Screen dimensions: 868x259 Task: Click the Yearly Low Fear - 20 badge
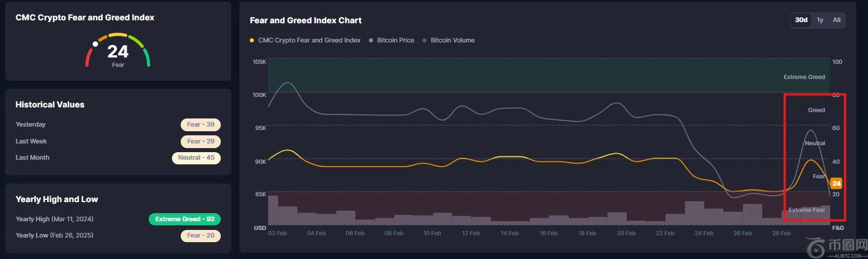[x=200, y=236]
